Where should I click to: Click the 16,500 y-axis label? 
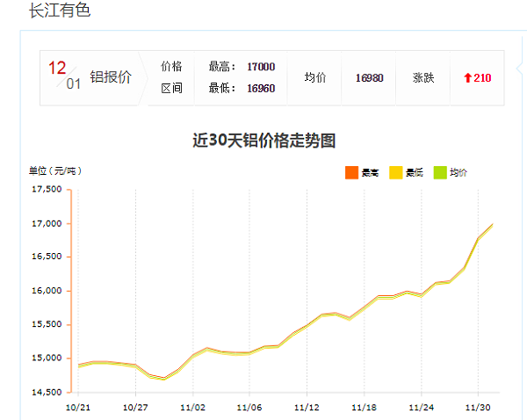coord(47,257)
